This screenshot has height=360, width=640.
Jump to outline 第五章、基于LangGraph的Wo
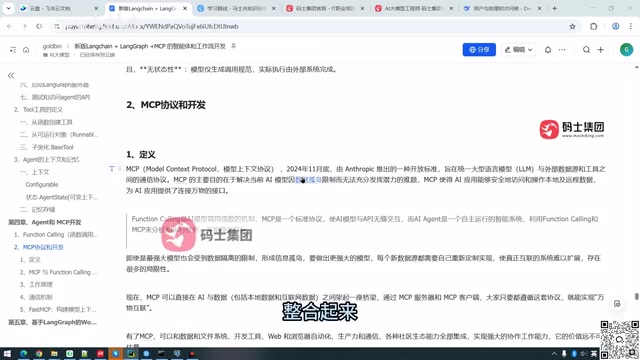[x=52, y=322]
